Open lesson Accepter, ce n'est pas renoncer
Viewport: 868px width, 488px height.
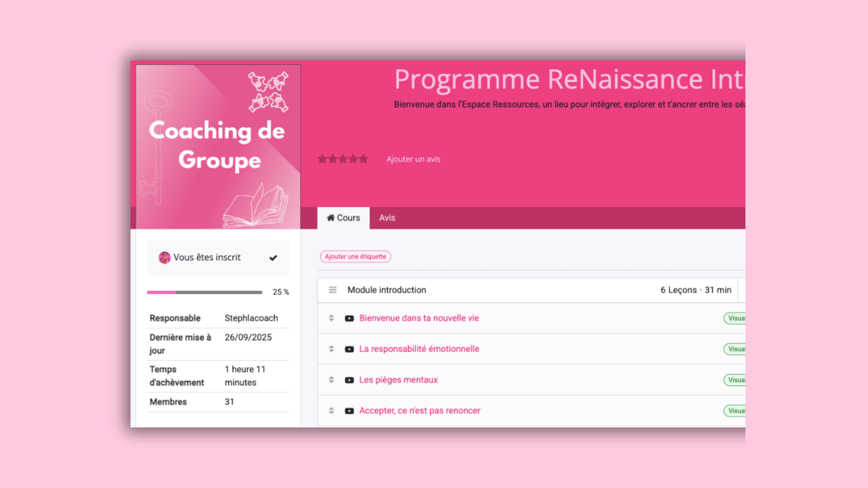click(420, 411)
